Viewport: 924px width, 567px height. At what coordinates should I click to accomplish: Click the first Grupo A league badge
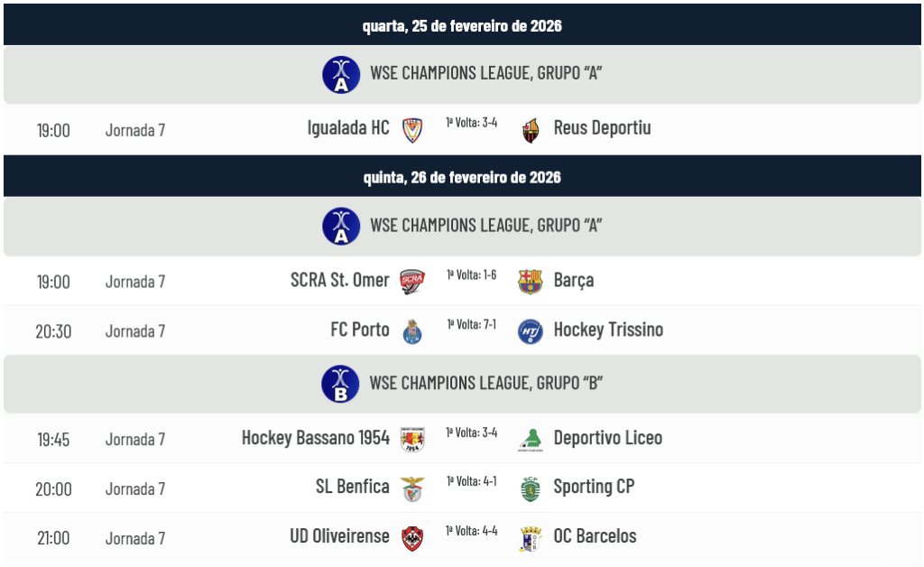coord(341,74)
